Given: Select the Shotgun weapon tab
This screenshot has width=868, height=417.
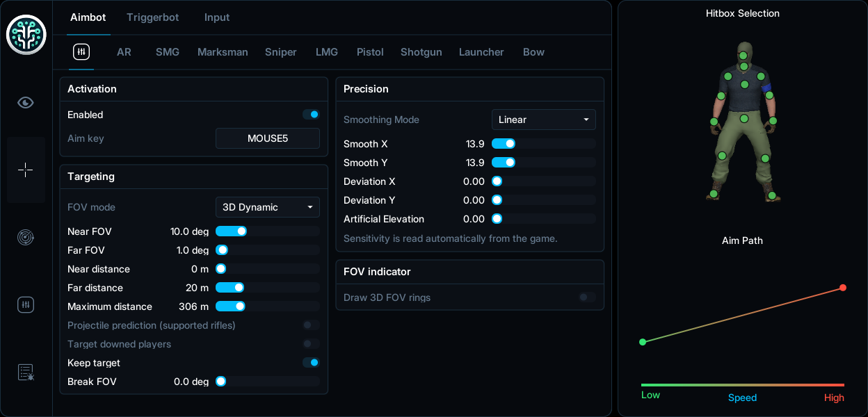Looking at the screenshot, I should coord(421,52).
